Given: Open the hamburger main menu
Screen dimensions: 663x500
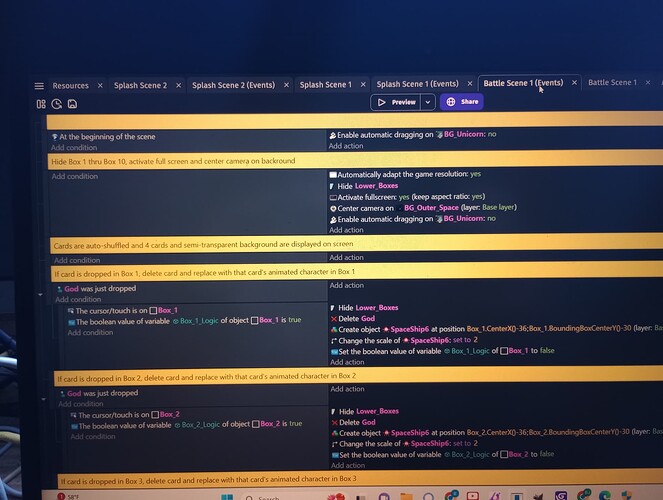Looking at the screenshot, I should [39, 86].
